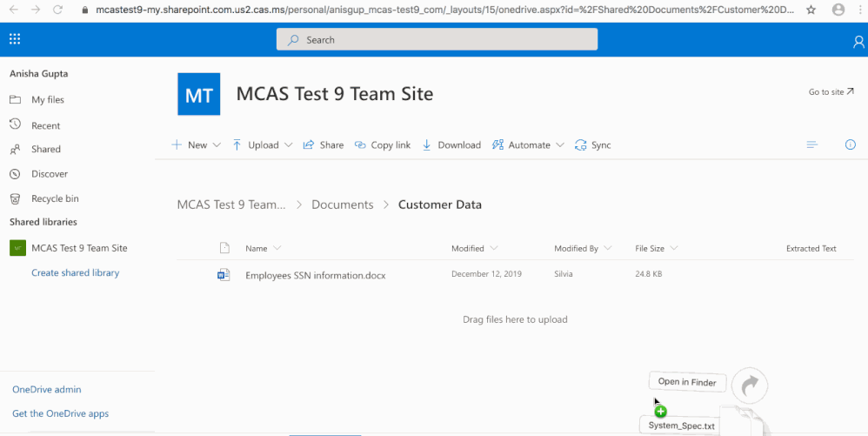
Task: Open the New dropdown menu
Action: tap(196, 145)
